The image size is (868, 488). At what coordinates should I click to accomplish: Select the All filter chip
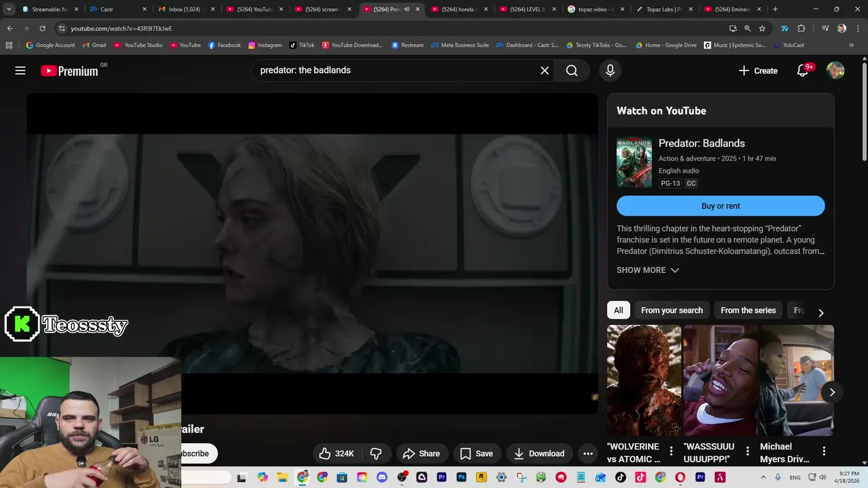click(618, 310)
